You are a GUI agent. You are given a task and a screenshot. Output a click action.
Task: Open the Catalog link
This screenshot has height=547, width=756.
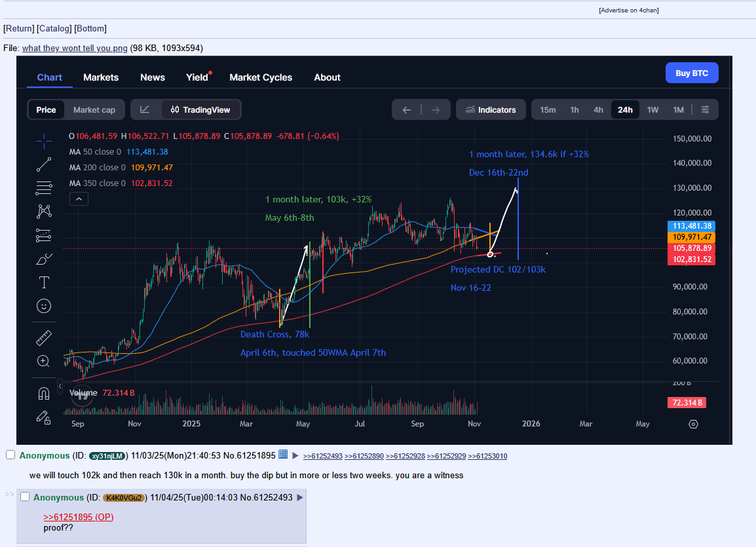coord(54,28)
